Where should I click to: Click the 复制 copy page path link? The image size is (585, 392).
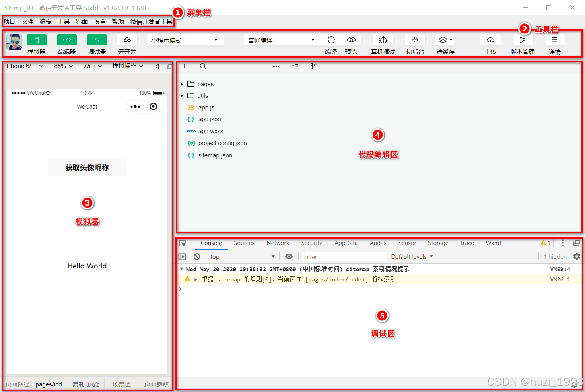[78, 384]
